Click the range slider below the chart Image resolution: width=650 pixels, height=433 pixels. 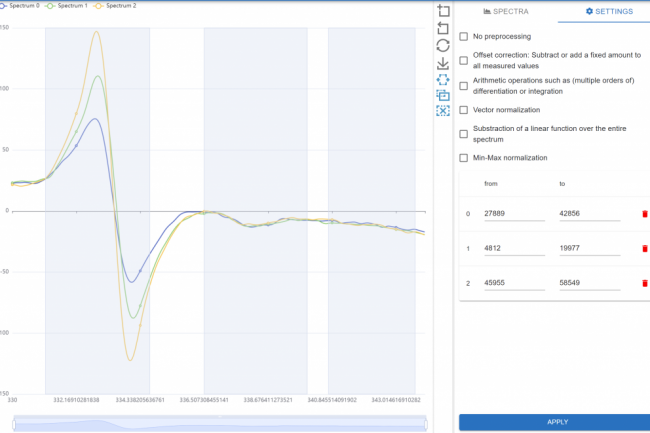coord(218,423)
